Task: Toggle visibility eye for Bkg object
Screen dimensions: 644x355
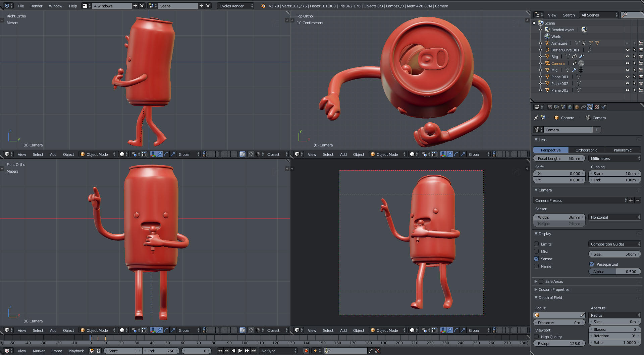Action: coord(627,56)
